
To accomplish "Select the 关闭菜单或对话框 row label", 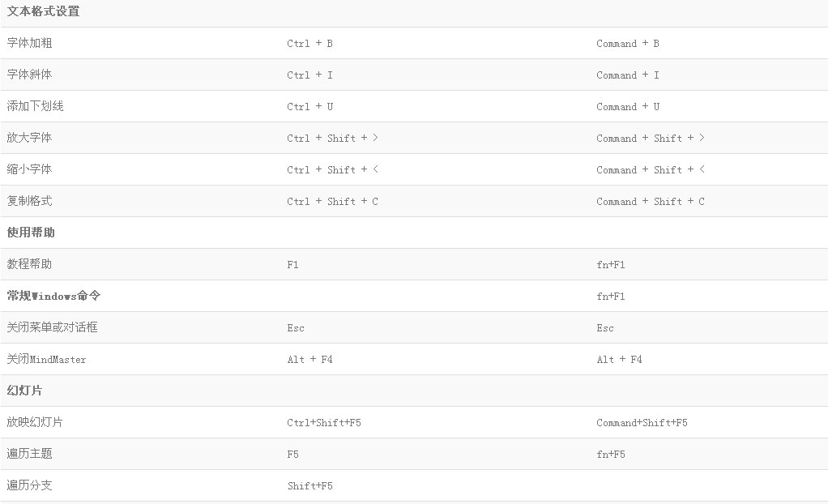I will (x=53, y=327).
